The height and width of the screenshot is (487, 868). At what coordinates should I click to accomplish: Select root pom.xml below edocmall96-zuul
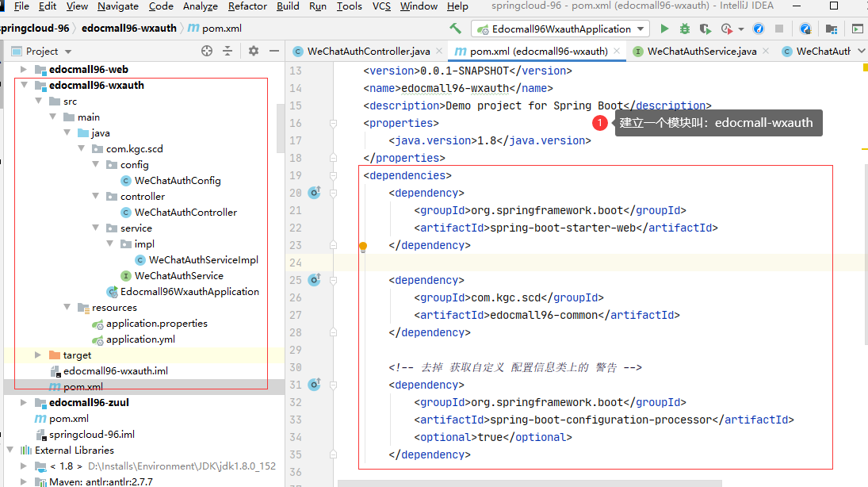tap(69, 418)
